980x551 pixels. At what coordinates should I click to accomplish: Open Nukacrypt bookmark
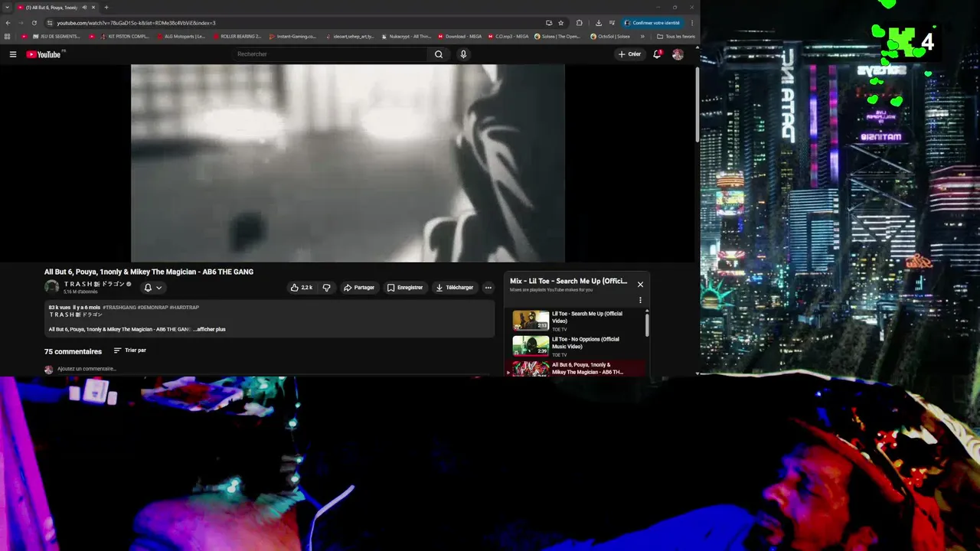click(x=407, y=36)
